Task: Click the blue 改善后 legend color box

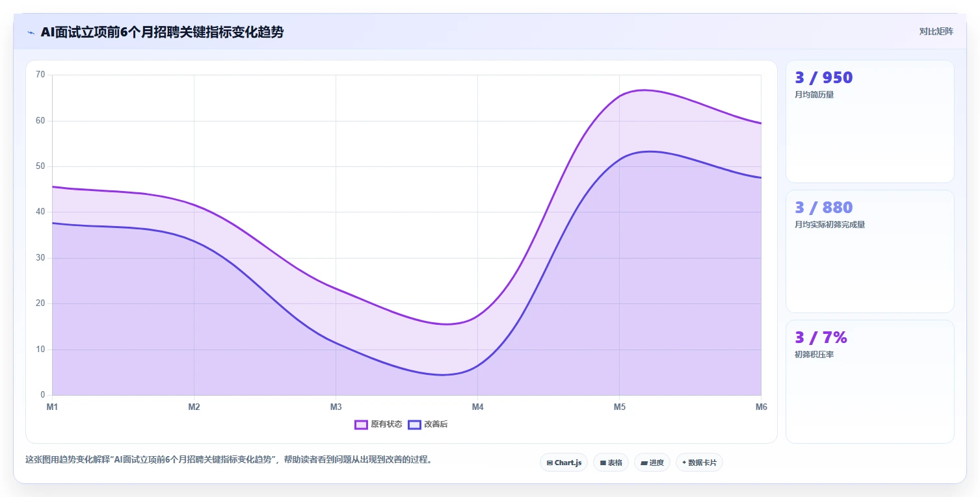Action: (x=414, y=424)
